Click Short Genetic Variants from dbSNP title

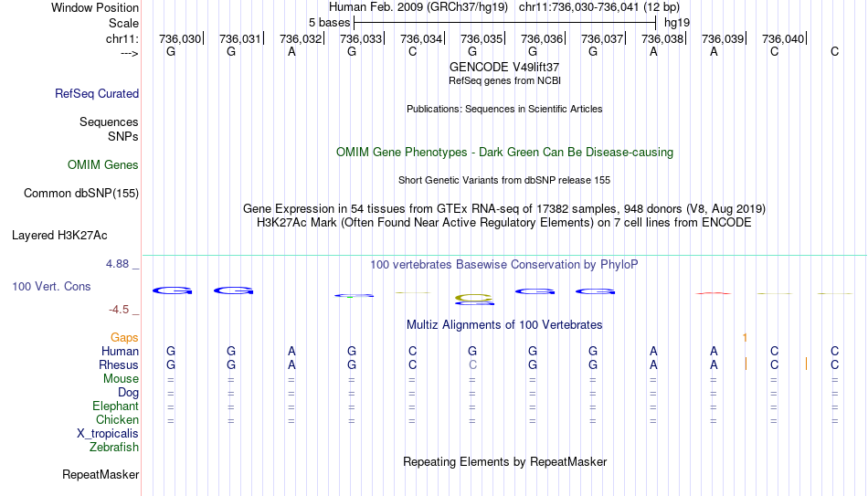pyautogui.click(x=504, y=181)
